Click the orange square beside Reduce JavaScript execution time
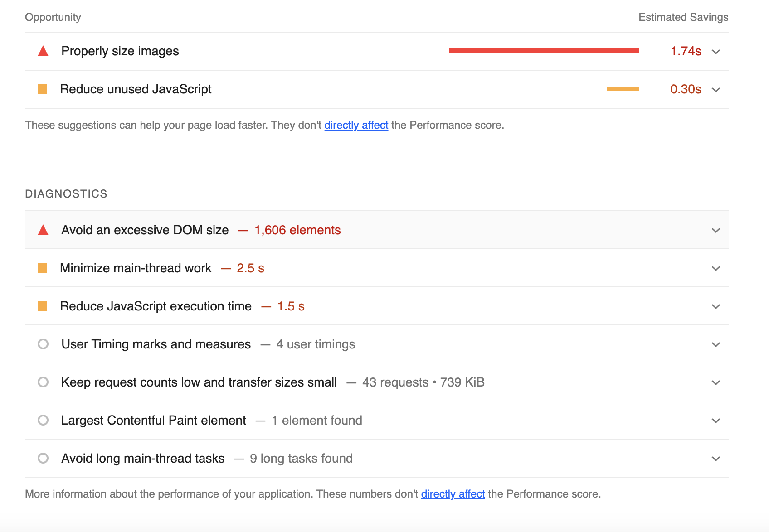 pyautogui.click(x=43, y=306)
